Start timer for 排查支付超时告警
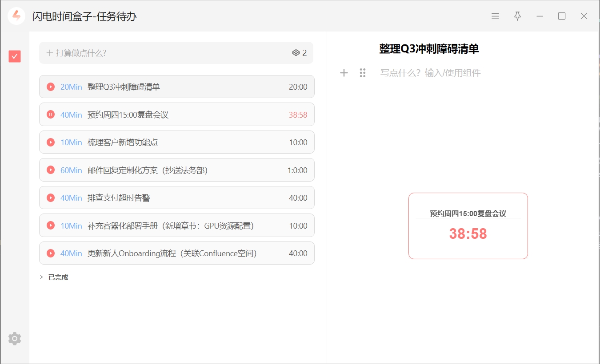 (x=51, y=198)
